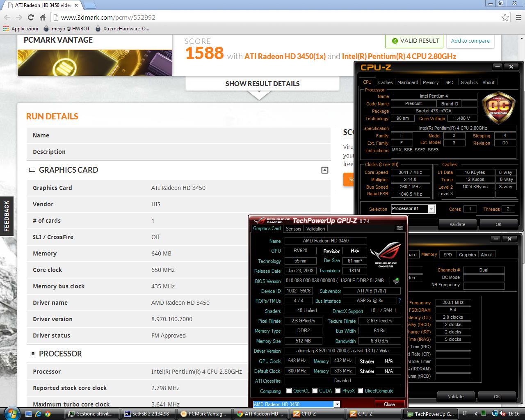Open the Applicazioni apps shortcut
Image resolution: width=525 pixels, height=420 pixels.
[x=21, y=29]
